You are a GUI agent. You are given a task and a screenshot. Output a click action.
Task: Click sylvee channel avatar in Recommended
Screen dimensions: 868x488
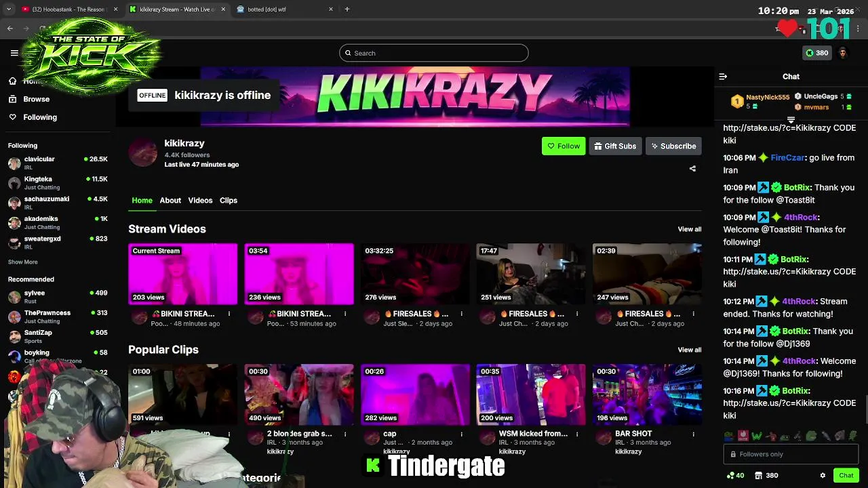14,297
